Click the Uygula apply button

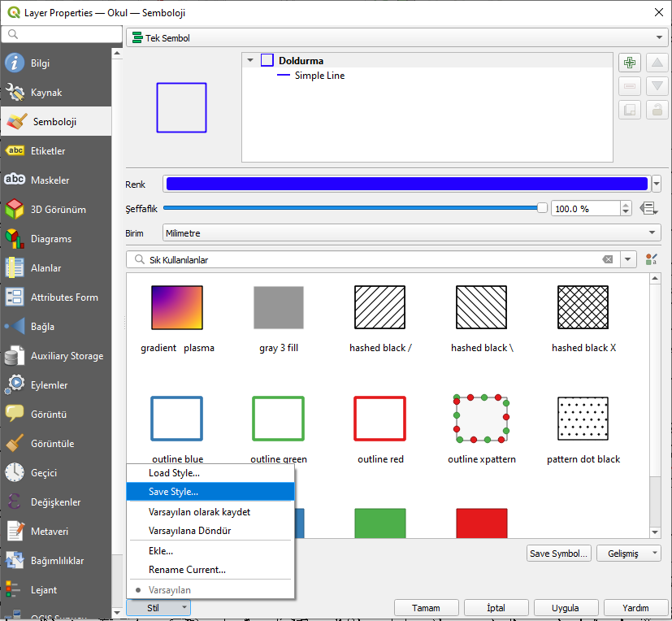(565, 608)
